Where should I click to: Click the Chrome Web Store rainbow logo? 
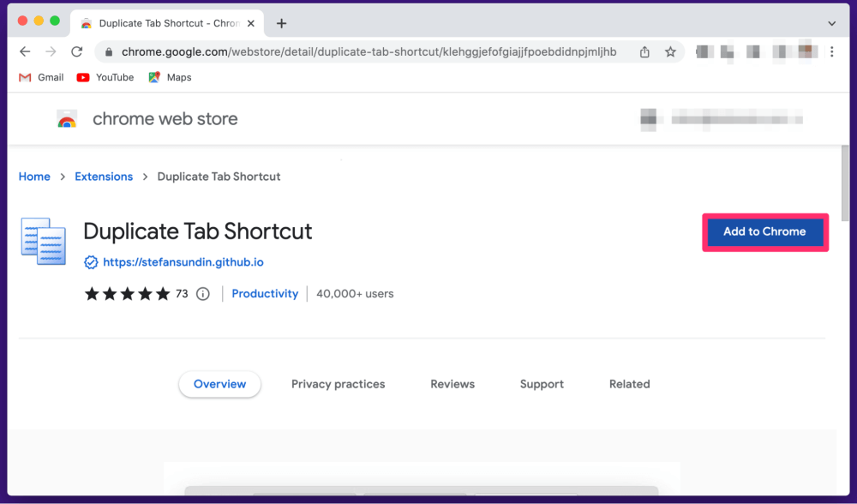(x=67, y=119)
